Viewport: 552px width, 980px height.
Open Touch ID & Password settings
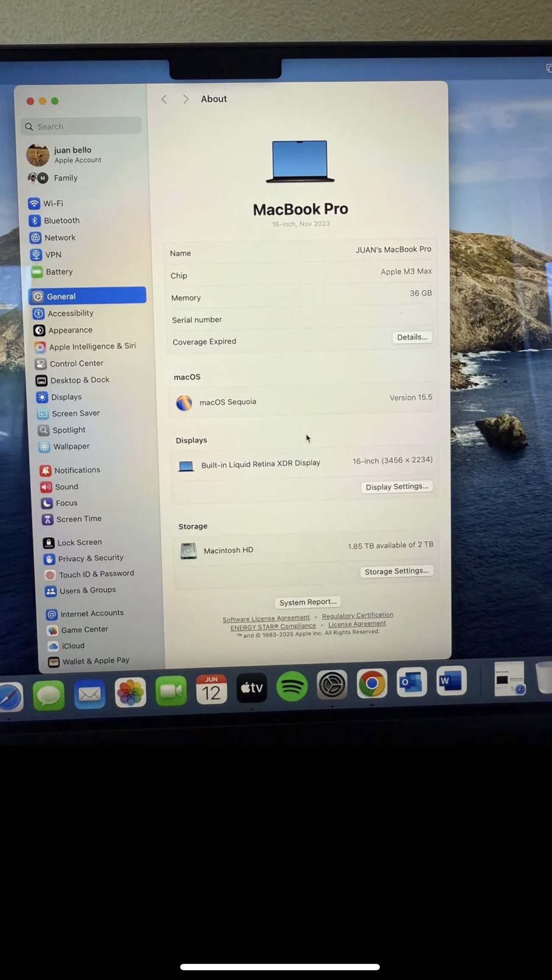point(90,574)
